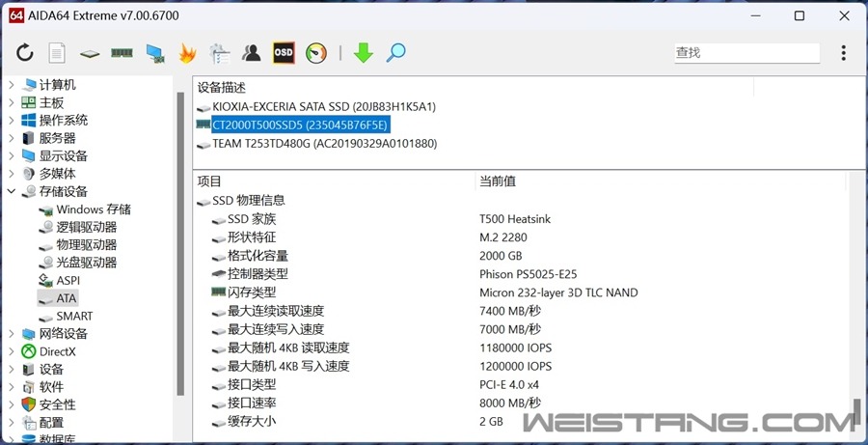Screen dimensions: 868x445
Task: Click the user silhouette toolbar icon
Action: pos(252,53)
